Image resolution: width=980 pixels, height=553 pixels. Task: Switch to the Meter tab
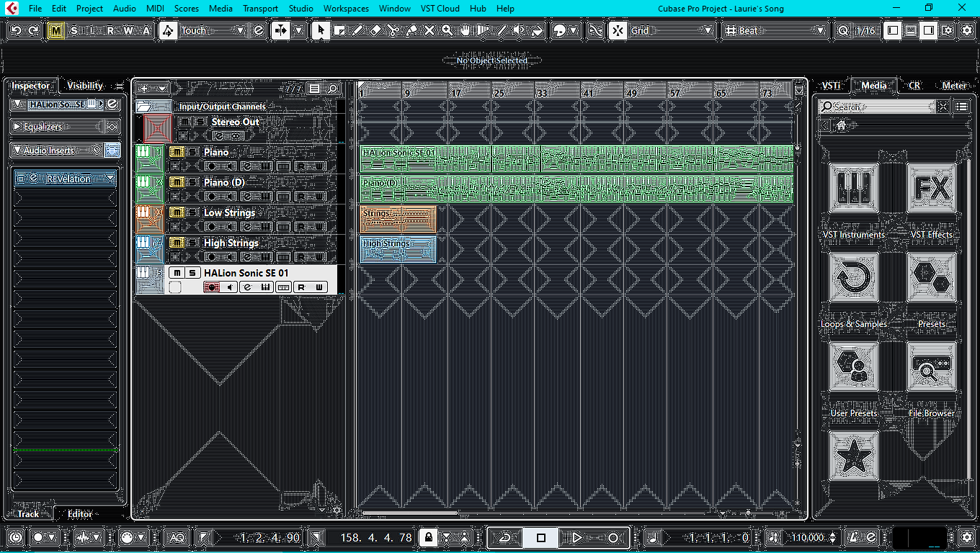[955, 85]
